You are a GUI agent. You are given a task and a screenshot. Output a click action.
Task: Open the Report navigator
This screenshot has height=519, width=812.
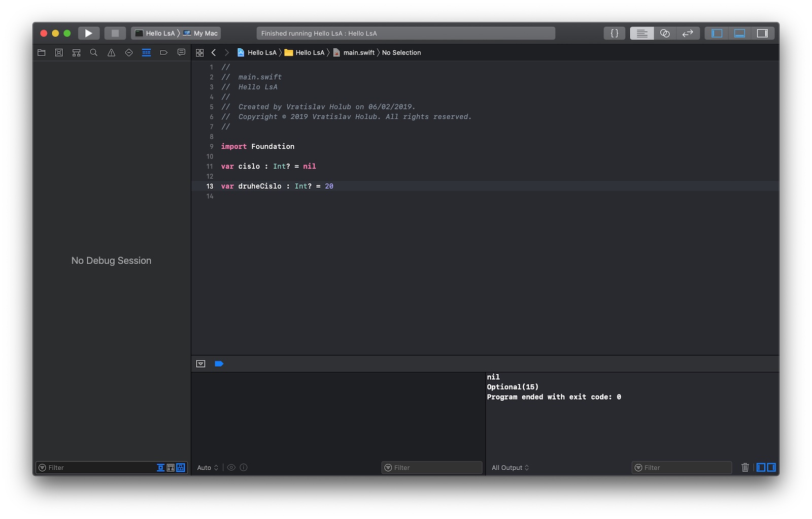point(181,53)
